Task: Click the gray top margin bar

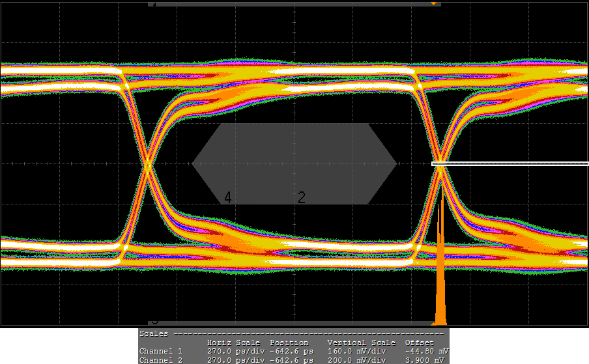Action: (x=293, y=4)
